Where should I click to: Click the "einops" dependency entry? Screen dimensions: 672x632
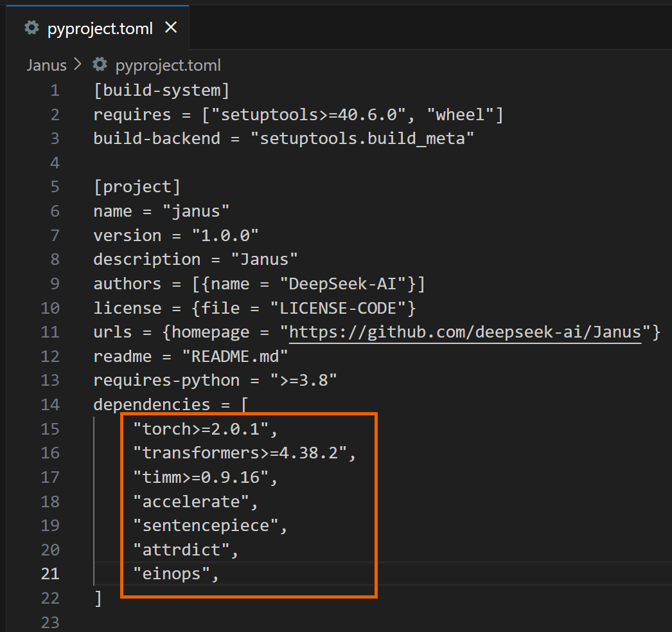coord(175,573)
